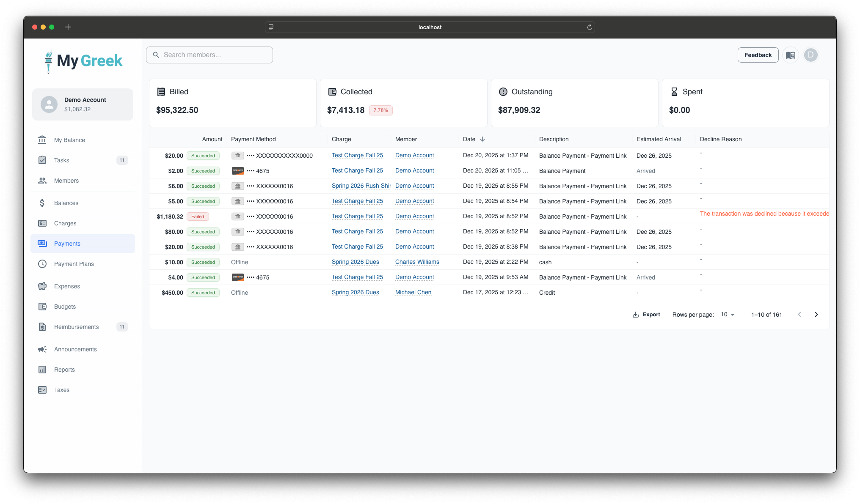Open the My Balance section

(x=69, y=140)
